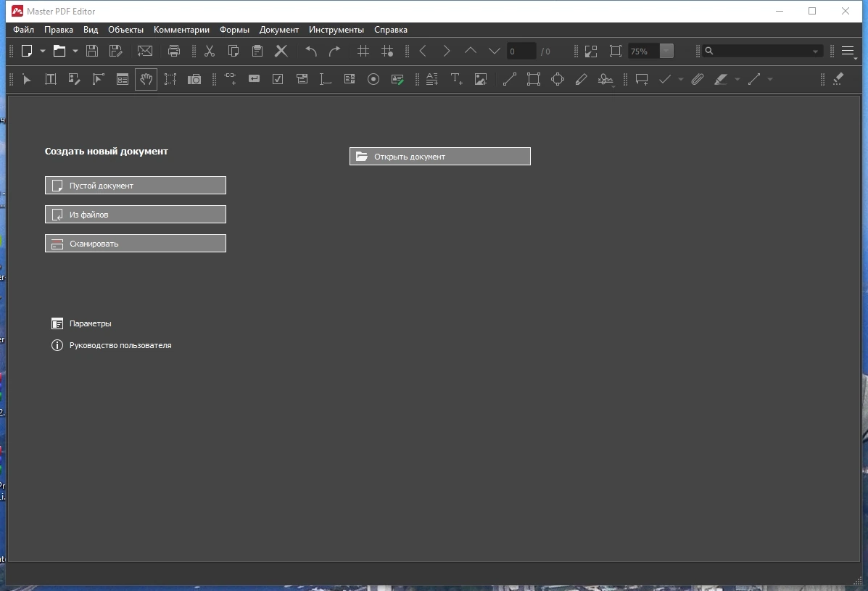The height and width of the screenshot is (591, 868).
Task: Click the attach file paperclip icon
Action: tap(698, 79)
